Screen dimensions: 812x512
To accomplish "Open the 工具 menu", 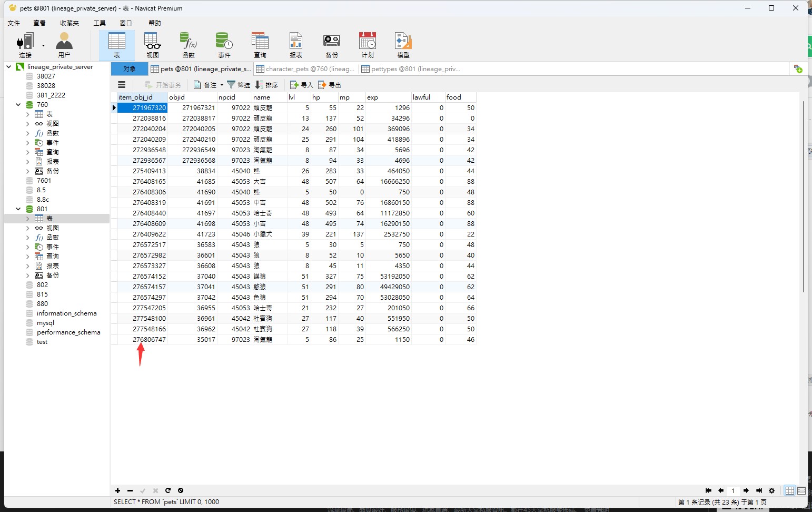I will click(100, 23).
